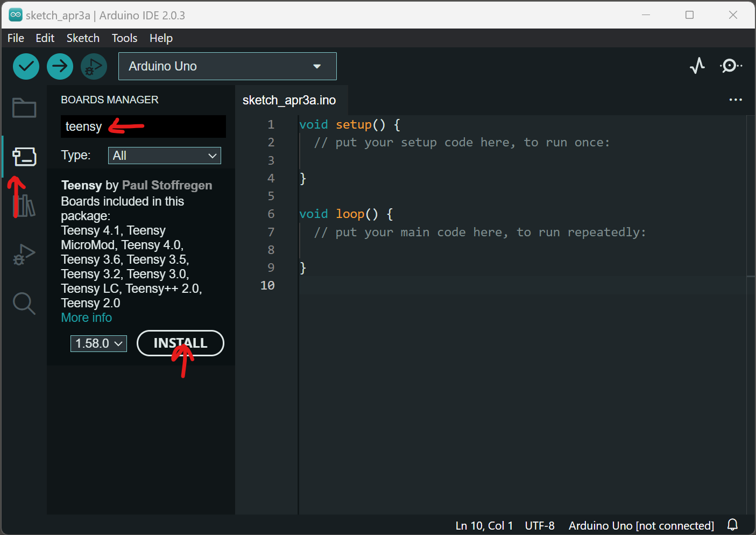The image size is (756, 535).
Task: Click Arduino Uno [not connected] in status bar
Action: (x=641, y=526)
